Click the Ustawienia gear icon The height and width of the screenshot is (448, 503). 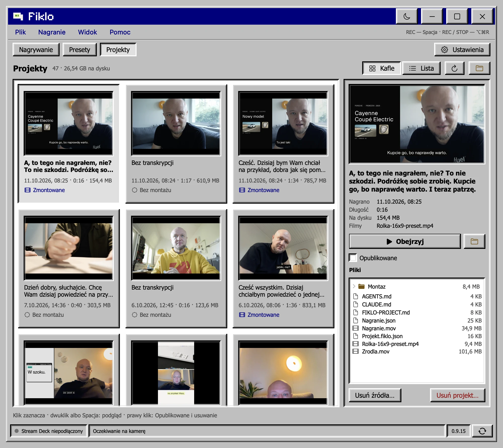[x=444, y=50]
